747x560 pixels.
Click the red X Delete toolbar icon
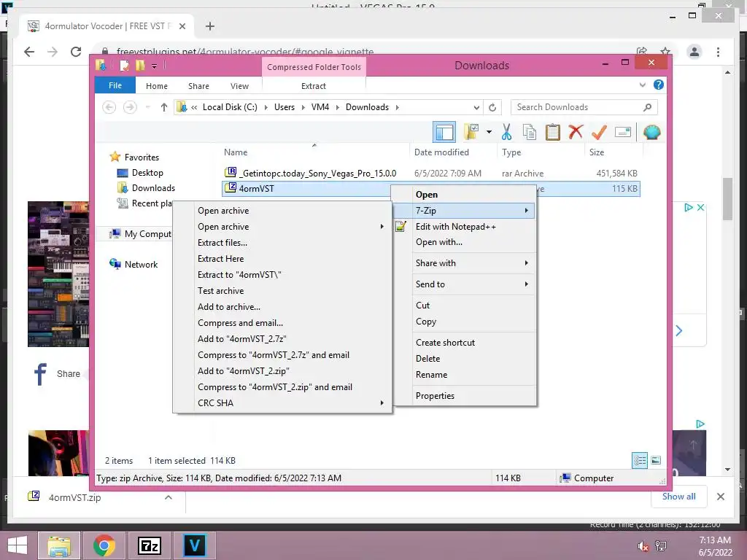coord(576,131)
